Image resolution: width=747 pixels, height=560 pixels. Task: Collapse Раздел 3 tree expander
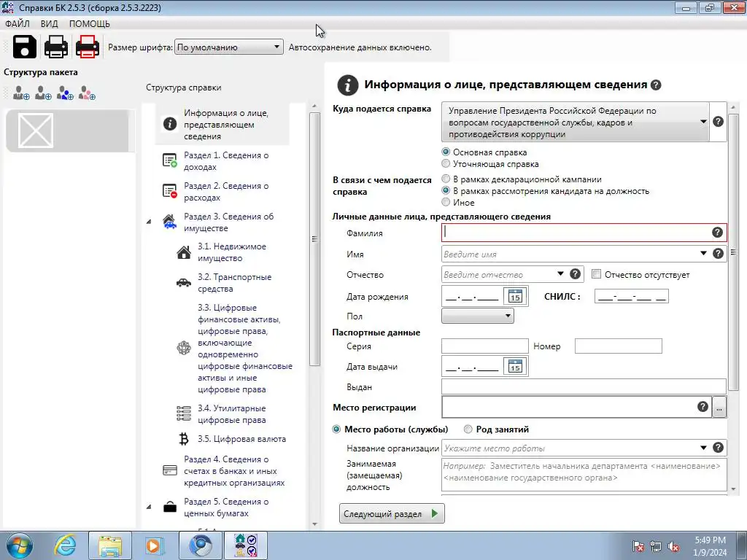149,222
